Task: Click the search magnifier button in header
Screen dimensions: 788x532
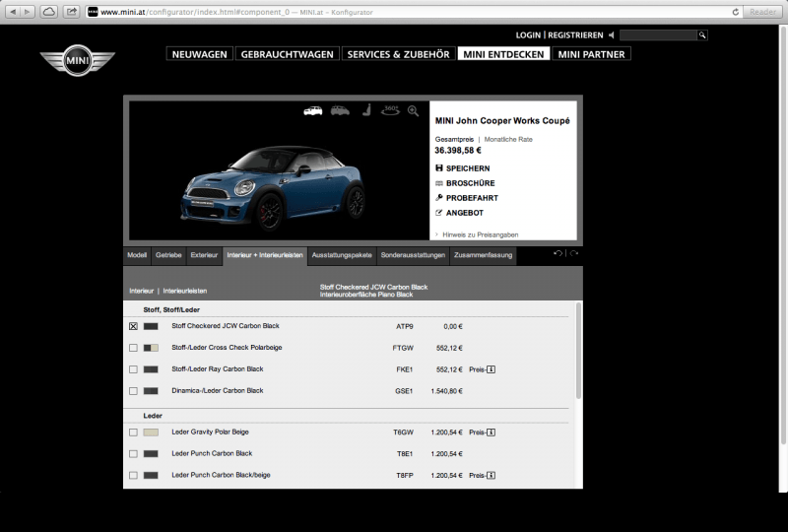Action: point(702,35)
